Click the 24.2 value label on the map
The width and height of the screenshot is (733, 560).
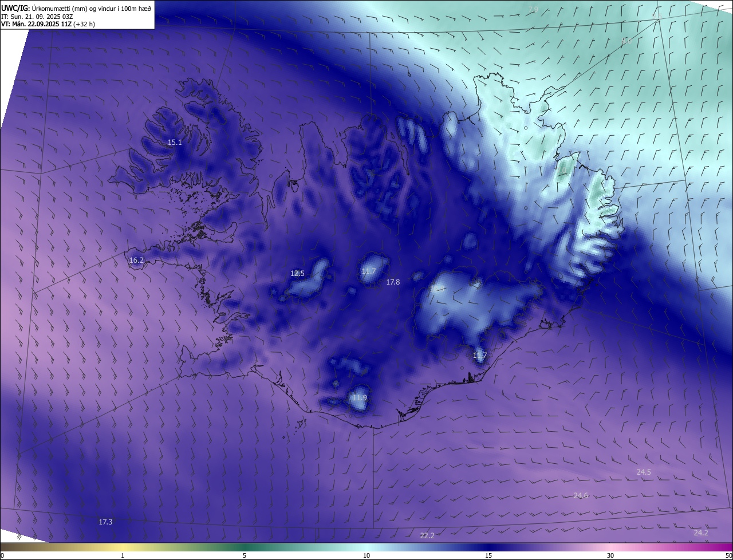tap(701, 533)
